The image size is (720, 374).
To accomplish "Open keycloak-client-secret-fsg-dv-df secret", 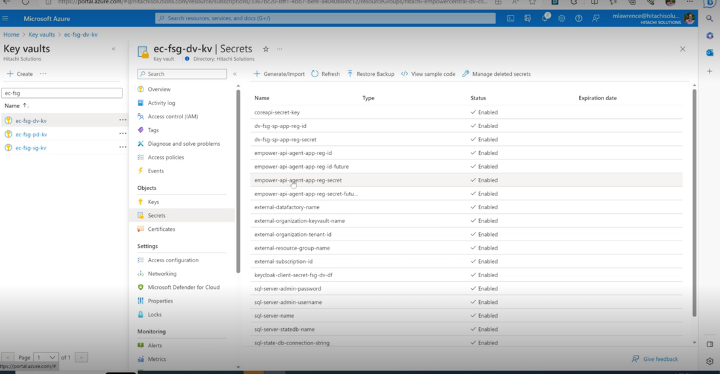I will tap(293, 275).
